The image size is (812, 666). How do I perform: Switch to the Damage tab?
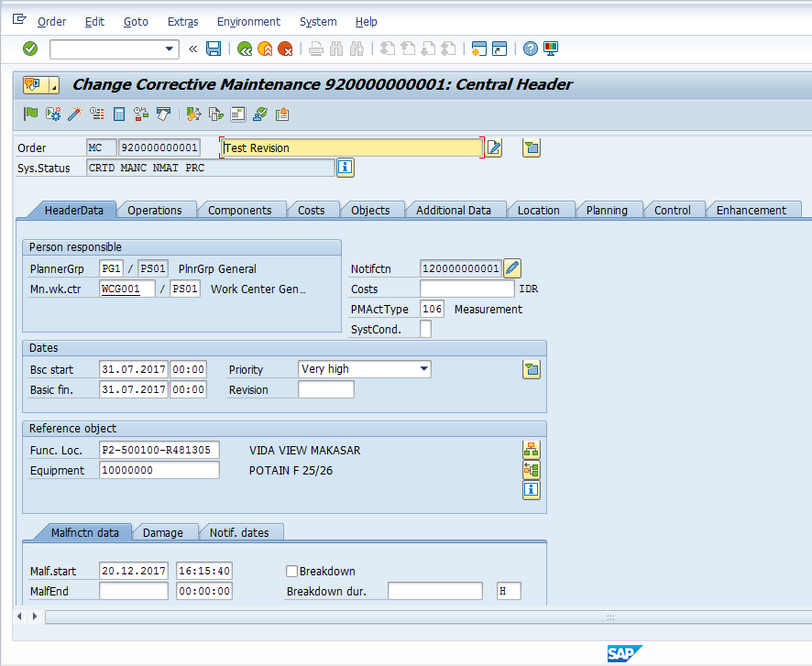pos(165,531)
